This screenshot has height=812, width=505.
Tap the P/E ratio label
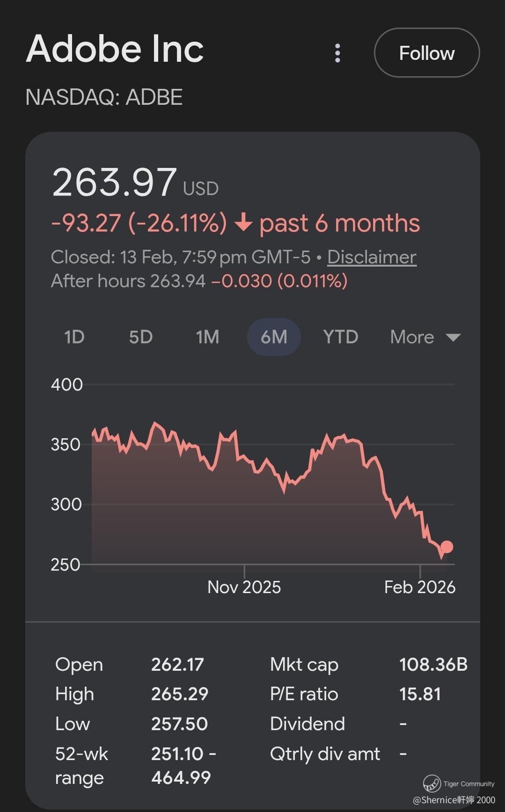pyautogui.click(x=304, y=694)
